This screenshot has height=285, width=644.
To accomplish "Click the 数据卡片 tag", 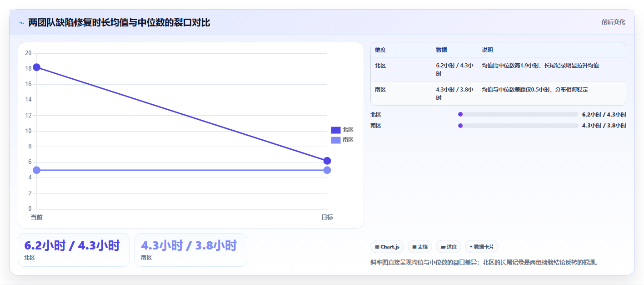I will coord(482,247).
